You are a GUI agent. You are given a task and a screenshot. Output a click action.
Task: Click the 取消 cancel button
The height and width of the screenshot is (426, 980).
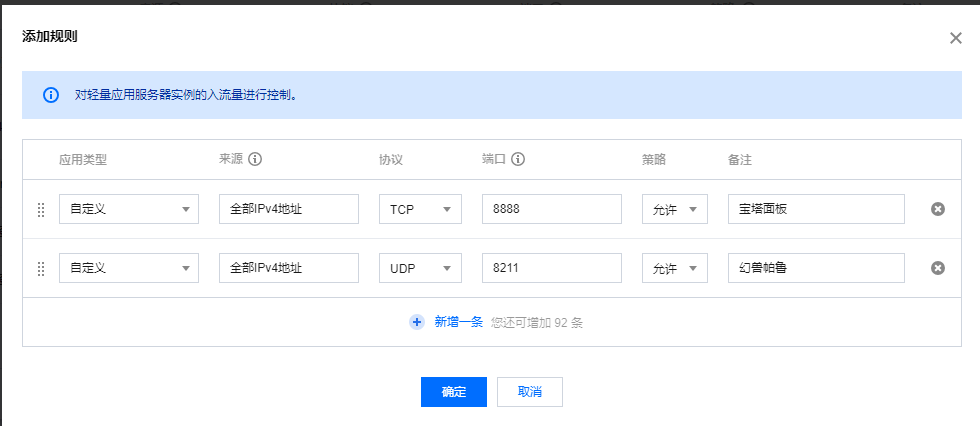[530, 392]
